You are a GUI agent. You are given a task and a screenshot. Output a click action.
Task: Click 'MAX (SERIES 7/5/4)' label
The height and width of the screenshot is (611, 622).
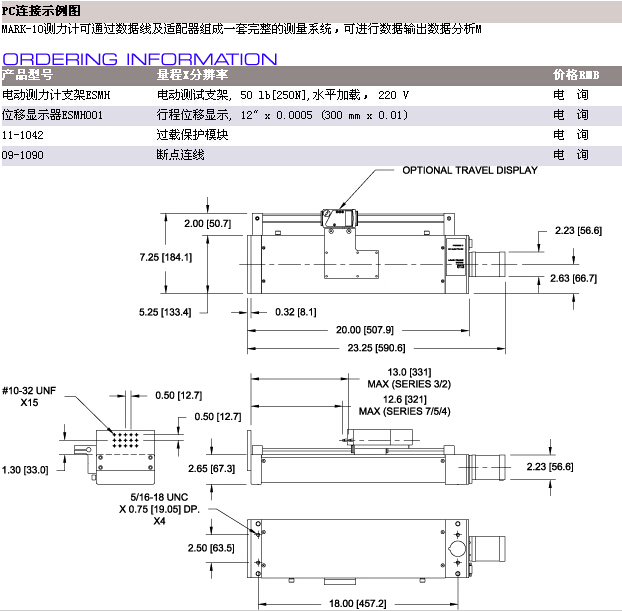tap(405, 411)
